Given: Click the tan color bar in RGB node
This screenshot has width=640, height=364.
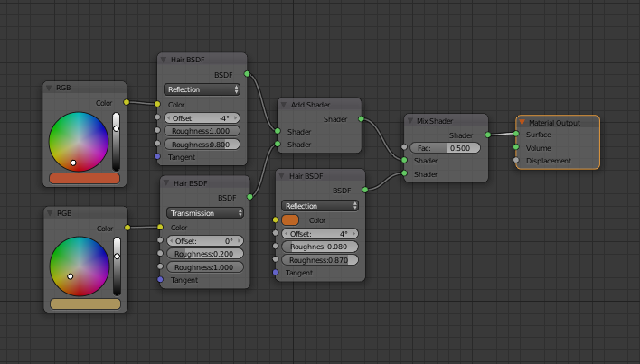Looking at the screenshot, I should click(86, 304).
